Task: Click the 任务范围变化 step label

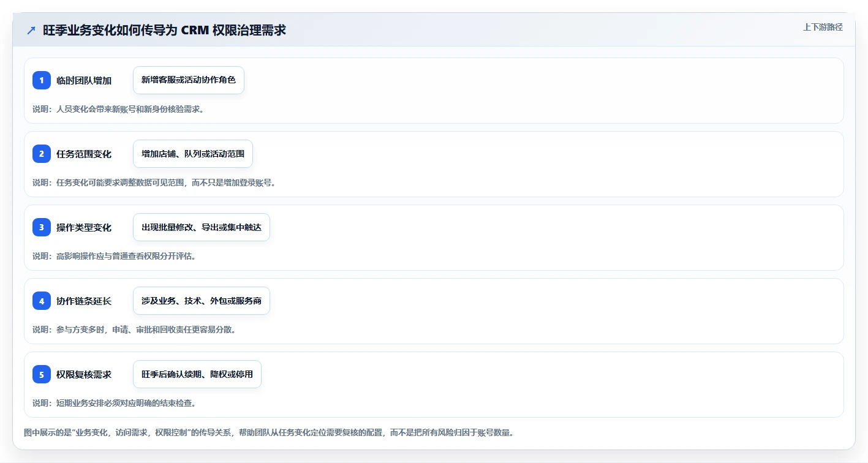Action: [x=84, y=154]
